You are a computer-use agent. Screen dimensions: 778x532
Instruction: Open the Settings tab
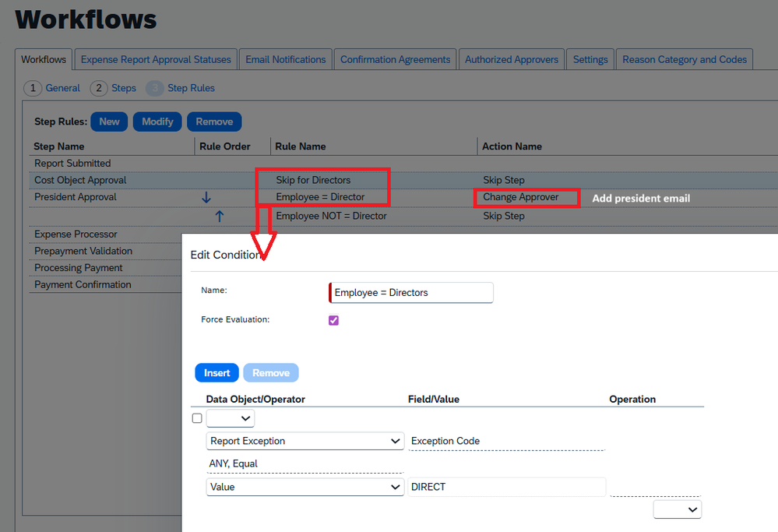tap(590, 59)
